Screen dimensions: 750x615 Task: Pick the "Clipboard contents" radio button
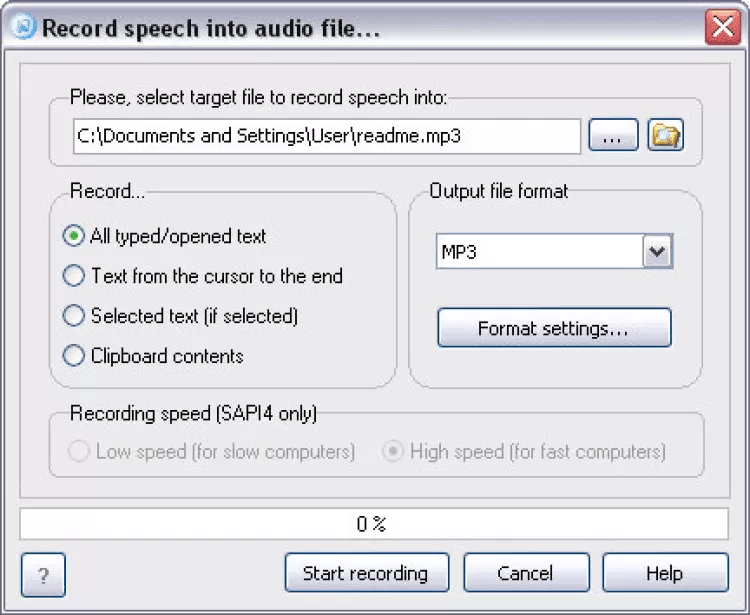(x=73, y=355)
